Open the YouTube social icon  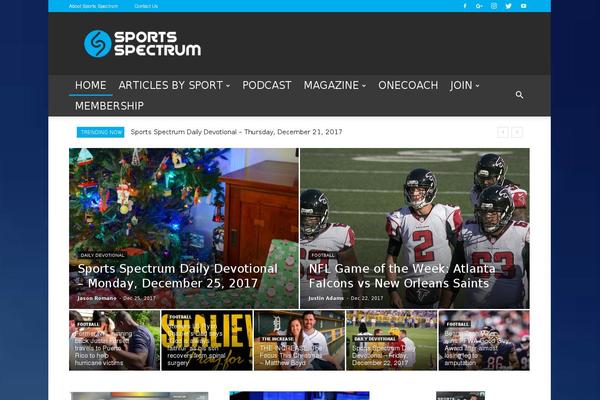click(x=523, y=6)
